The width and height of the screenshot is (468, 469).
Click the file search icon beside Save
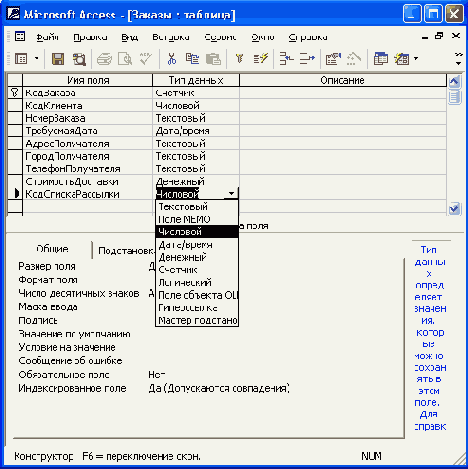click(x=79, y=59)
